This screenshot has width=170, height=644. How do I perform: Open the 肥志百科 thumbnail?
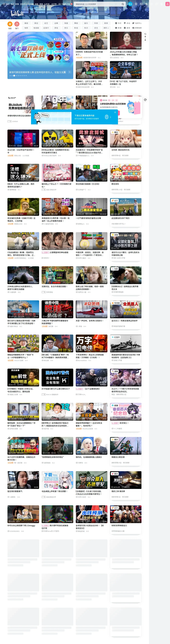click(x=126, y=173)
